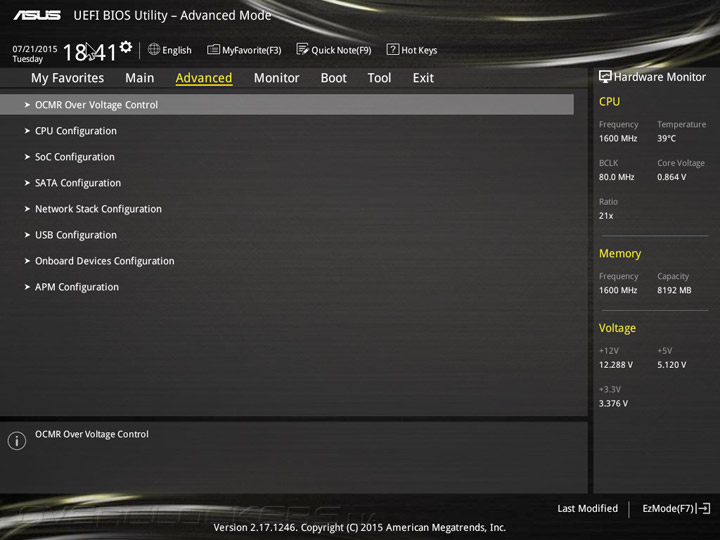Click the Quick Note pencil icon
This screenshot has width=720, height=540.
tap(302, 49)
